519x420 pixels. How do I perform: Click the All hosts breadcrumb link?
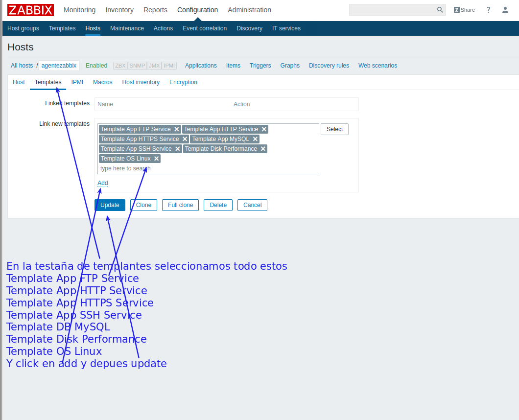coord(22,66)
